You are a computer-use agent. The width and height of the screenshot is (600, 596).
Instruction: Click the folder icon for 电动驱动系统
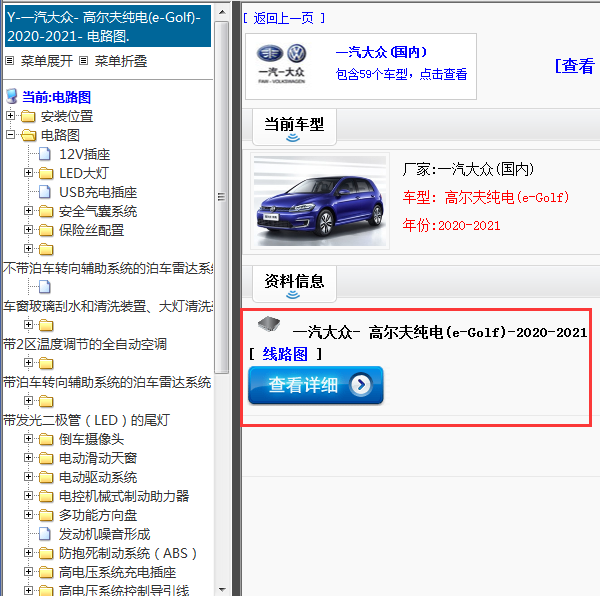pos(46,477)
